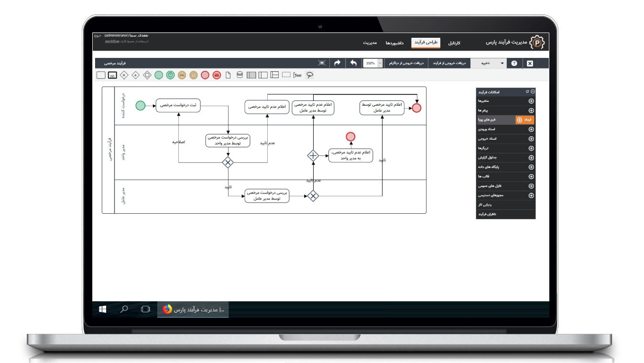Select the Sub-process shape tool
Viewport: 644px width, 363px height.
coord(112,75)
